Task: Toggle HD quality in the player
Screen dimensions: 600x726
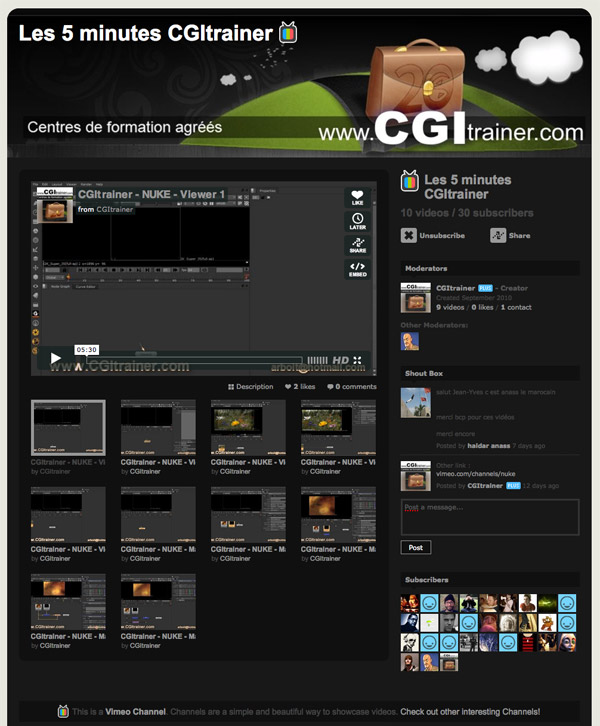Action: tap(340, 360)
